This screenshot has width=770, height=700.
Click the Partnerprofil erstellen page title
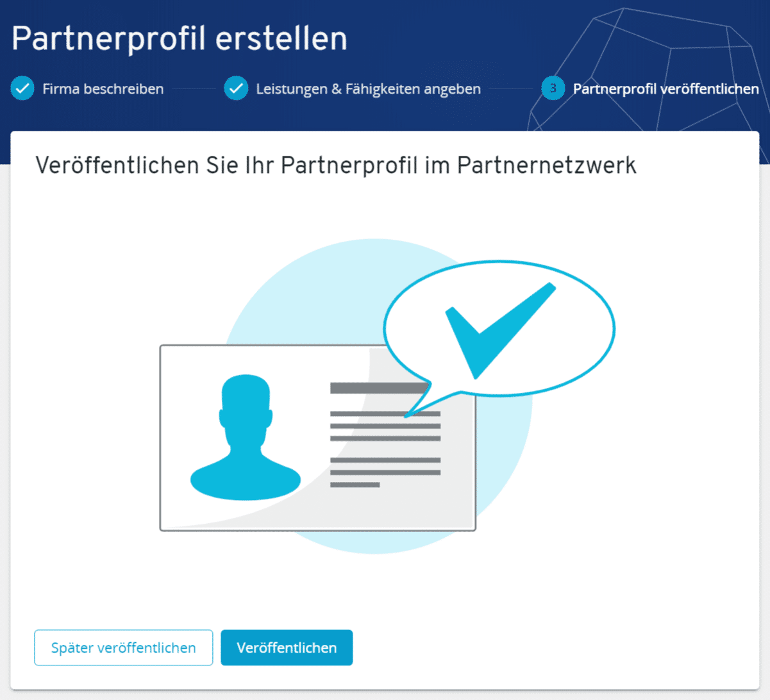coord(180,38)
